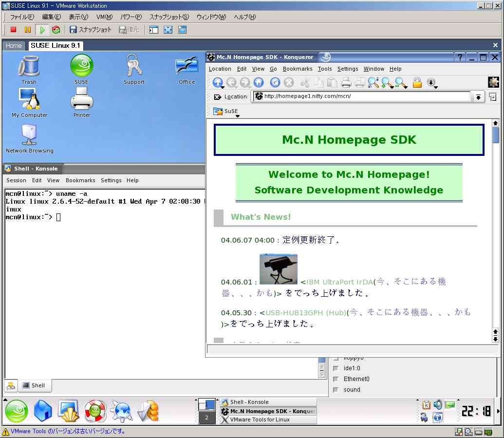This screenshot has width=504, height=438.
Task: Toggle the sound device checkbox
Action: 336,390
